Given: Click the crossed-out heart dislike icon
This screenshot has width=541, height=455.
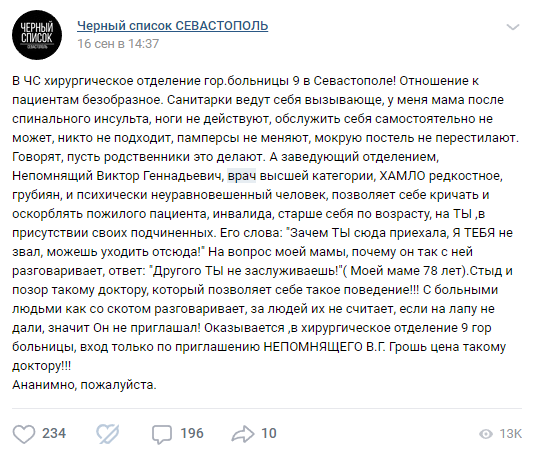Looking at the screenshot, I should click(108, 434).
